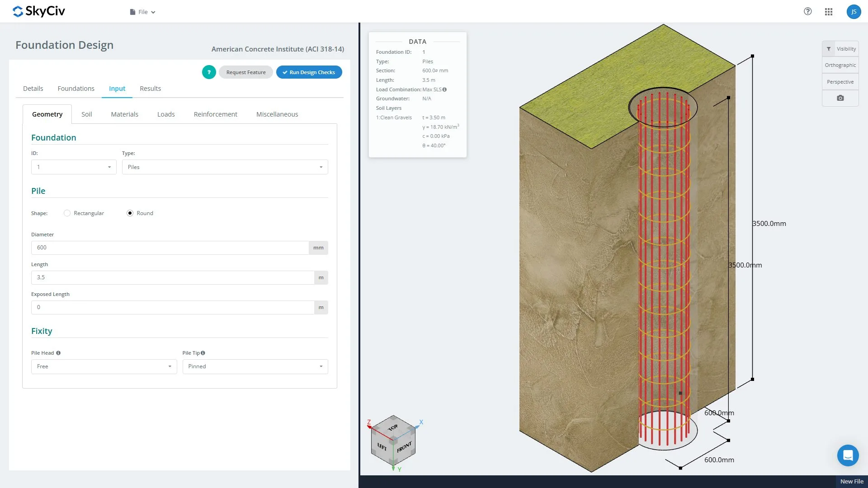Select the Round shape radio button
Image resolution: width=868 pixels, height=488 pixels.
(x=130, y=213)
